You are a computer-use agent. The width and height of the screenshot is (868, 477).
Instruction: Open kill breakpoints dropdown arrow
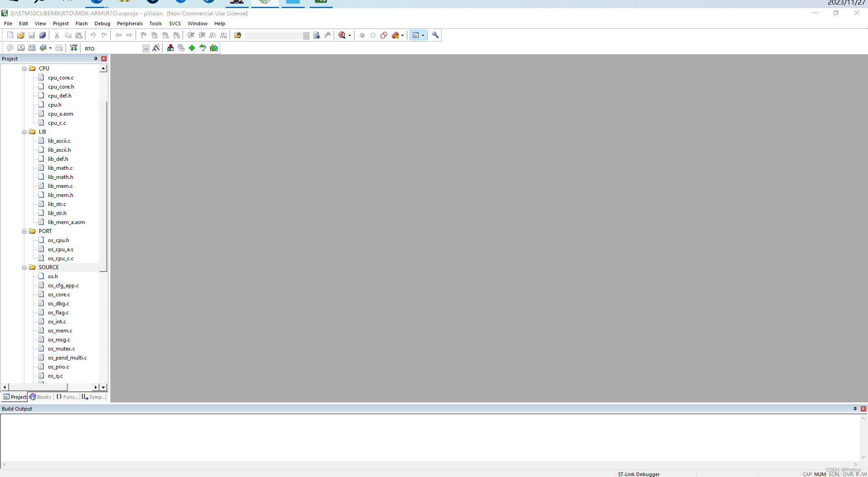(x=402, y=36)
